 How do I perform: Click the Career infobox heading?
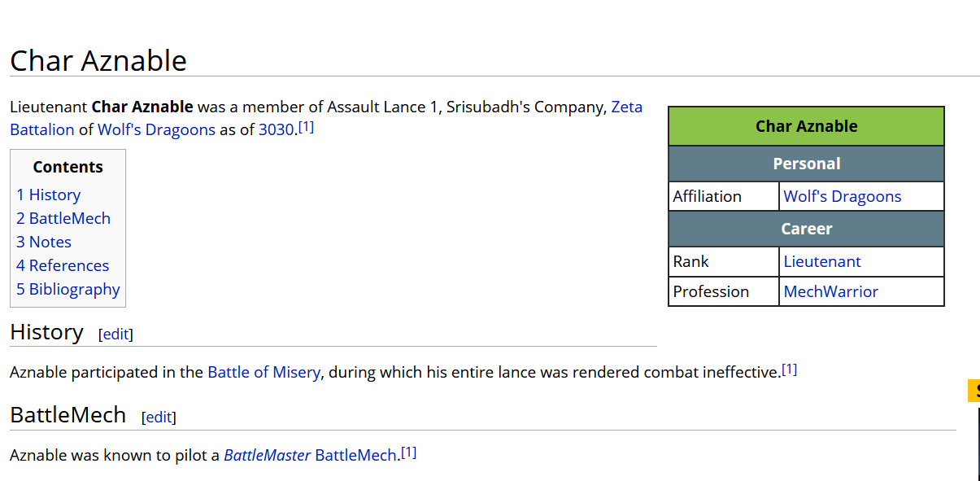[x=806, y=229]
